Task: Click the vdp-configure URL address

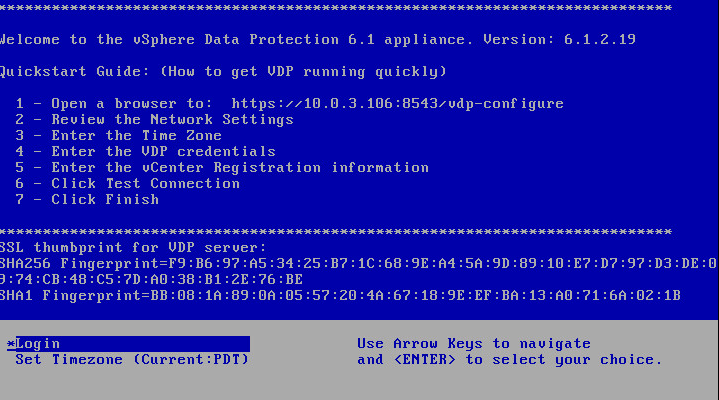Action: (397, 104)
